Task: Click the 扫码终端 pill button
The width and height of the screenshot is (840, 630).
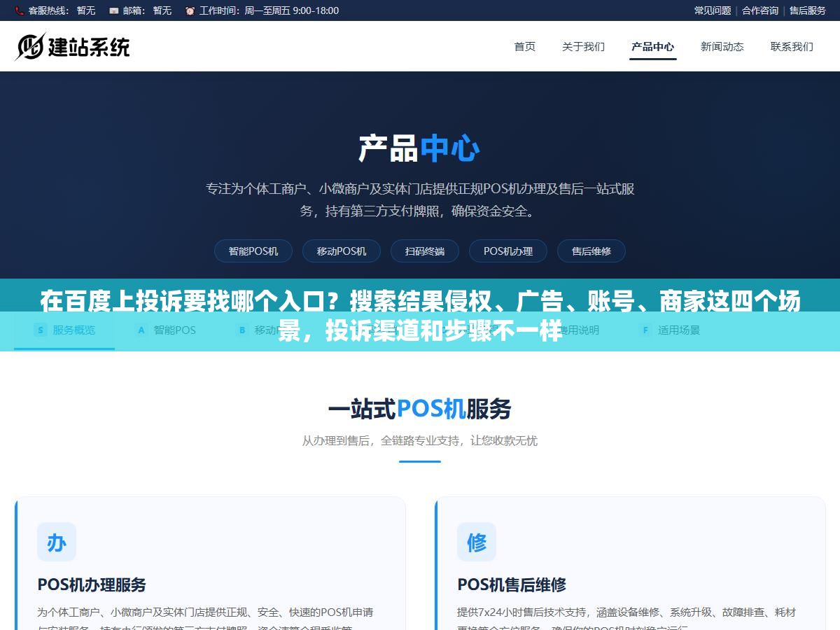Action: (425, 251)
